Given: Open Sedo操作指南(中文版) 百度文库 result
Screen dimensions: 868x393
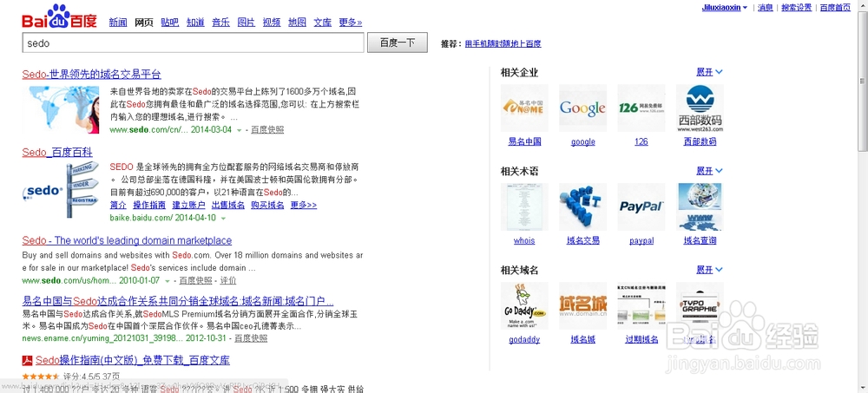Looking at the screenshot, I should coord(132,361).
